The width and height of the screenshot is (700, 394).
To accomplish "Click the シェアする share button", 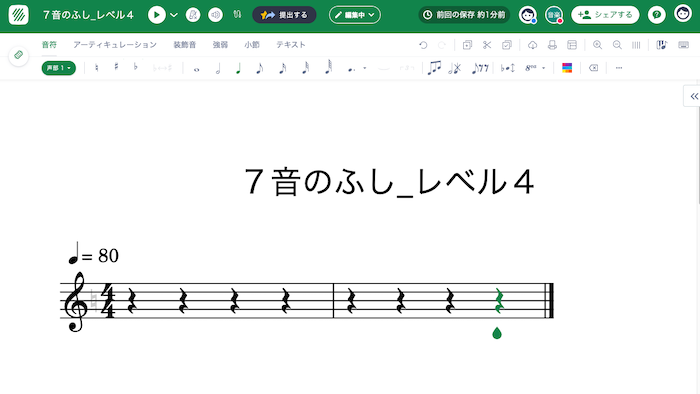I will 605,15.
